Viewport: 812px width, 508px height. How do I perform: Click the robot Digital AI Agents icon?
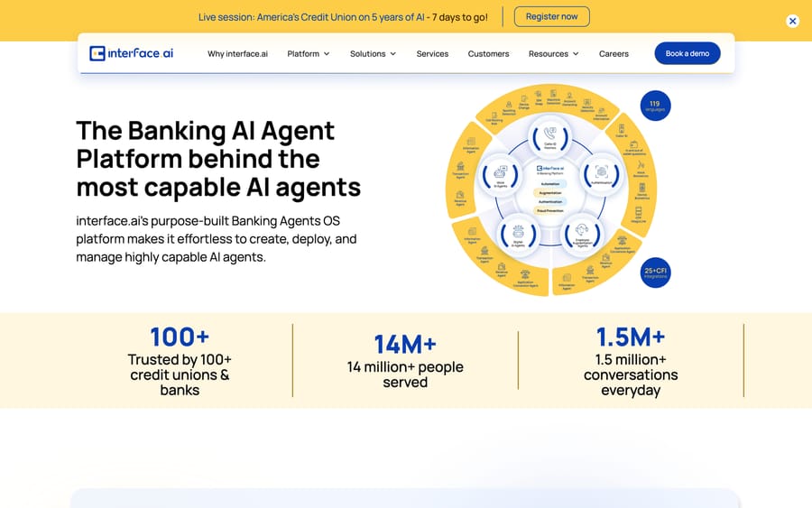(519, 232)
